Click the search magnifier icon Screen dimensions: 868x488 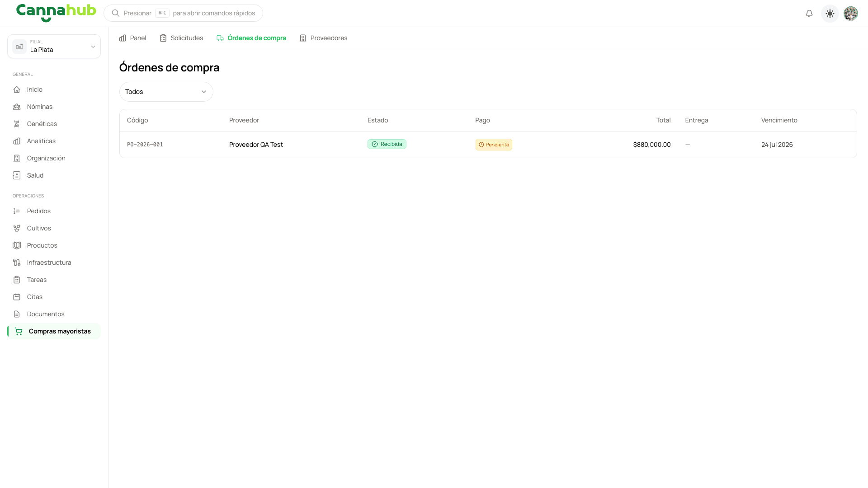(x=116, y=13)
